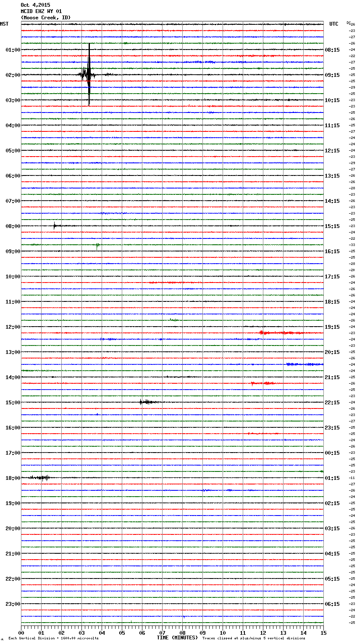Click the "Oct 4,2015" date header
This screenshot has width=357, height=644.
(x=35, y=5)
